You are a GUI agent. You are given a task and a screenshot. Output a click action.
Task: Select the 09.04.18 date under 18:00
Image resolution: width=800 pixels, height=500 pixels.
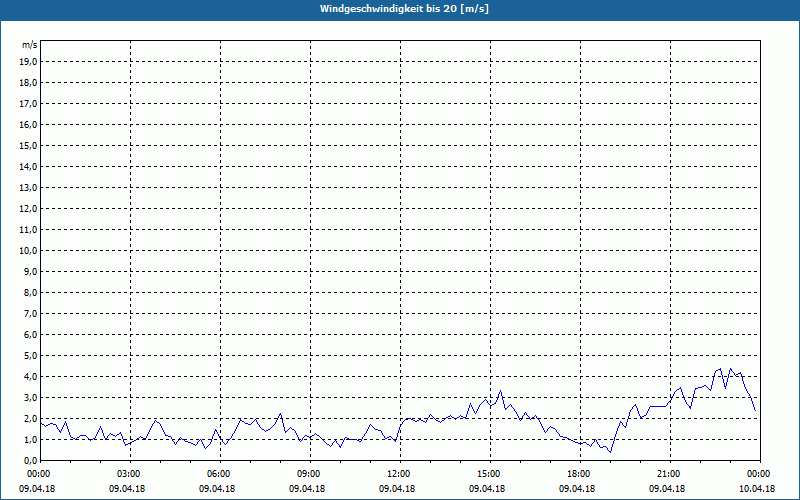[x=578, y=489]
